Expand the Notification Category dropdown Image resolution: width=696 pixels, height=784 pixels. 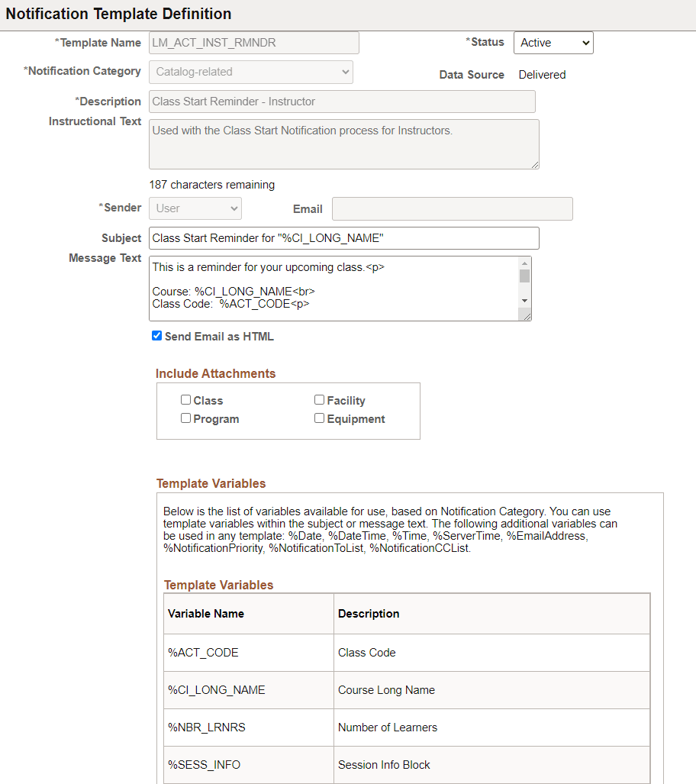point(251,71)
